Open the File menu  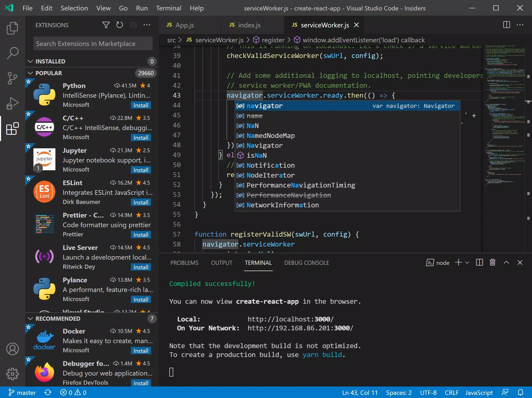(27, 8)
